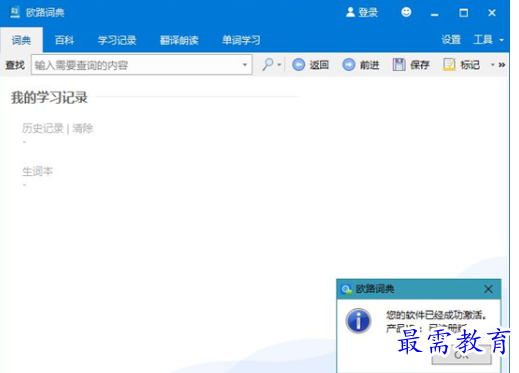
Task: Open the 单词学习 tab
Action: click(241, 40)
